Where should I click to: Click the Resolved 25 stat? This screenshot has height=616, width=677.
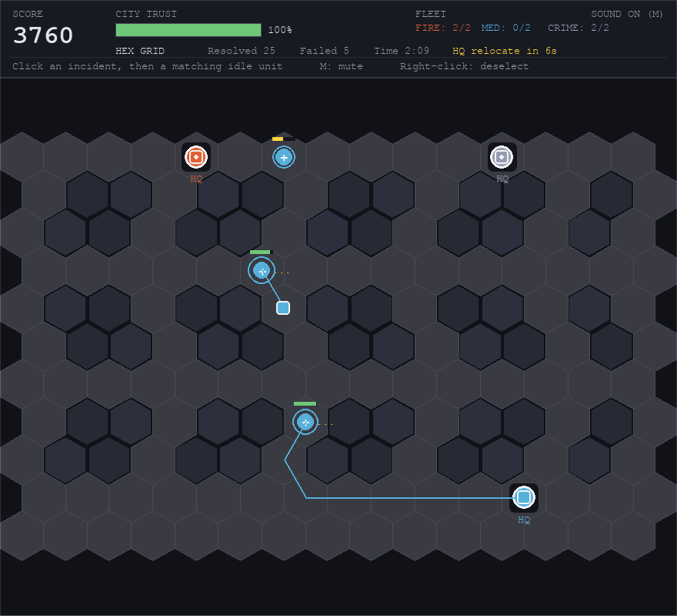click(241, 51)
